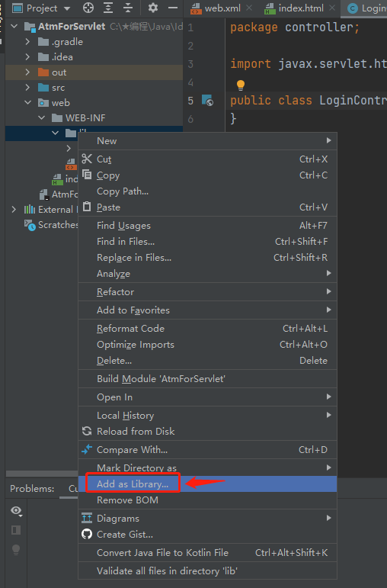Click the yellow intention lightbulb in editor
The height and width of the screenshot is (588, 387).
241,85
